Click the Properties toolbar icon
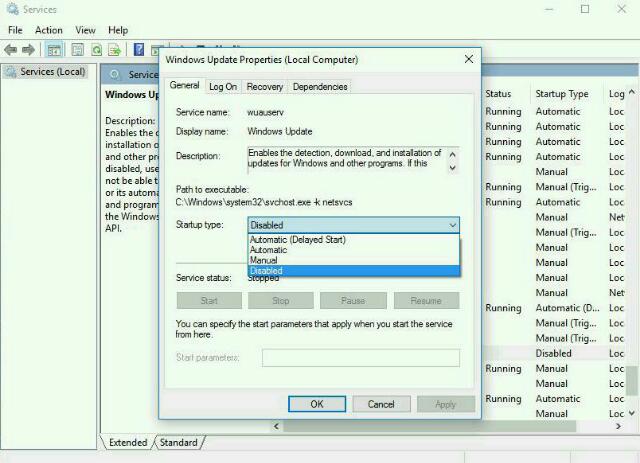 [x=76, y=49]
